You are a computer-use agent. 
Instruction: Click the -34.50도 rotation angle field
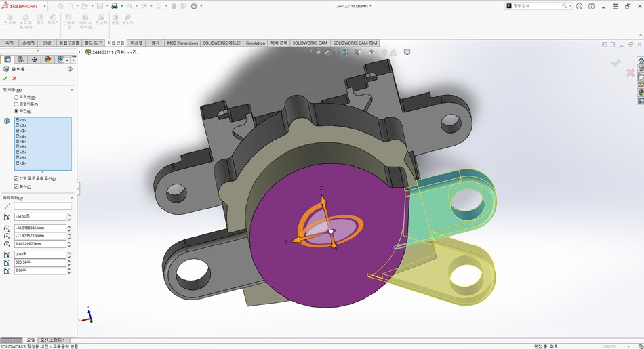point(39,217)
